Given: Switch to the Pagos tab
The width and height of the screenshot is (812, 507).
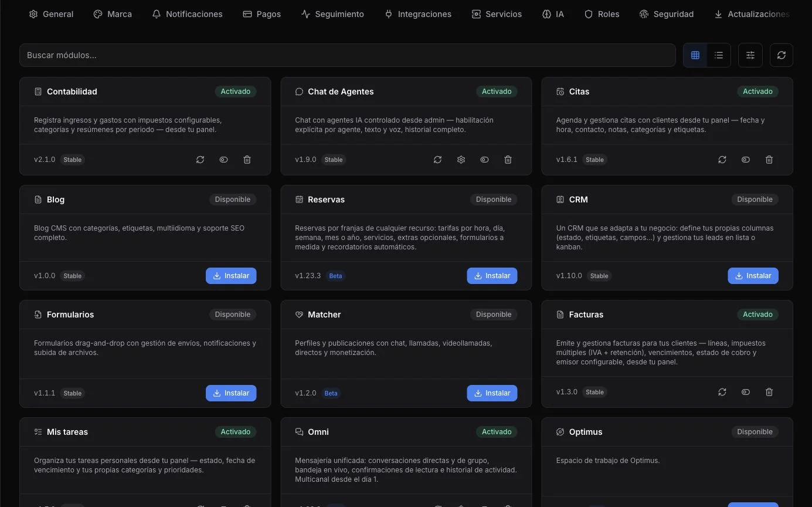Looking at the screenshot, I should 262,14.
